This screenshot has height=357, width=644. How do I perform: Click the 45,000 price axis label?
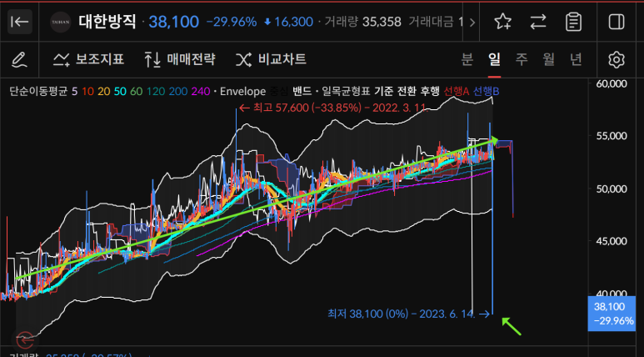[x=612, y=241]
